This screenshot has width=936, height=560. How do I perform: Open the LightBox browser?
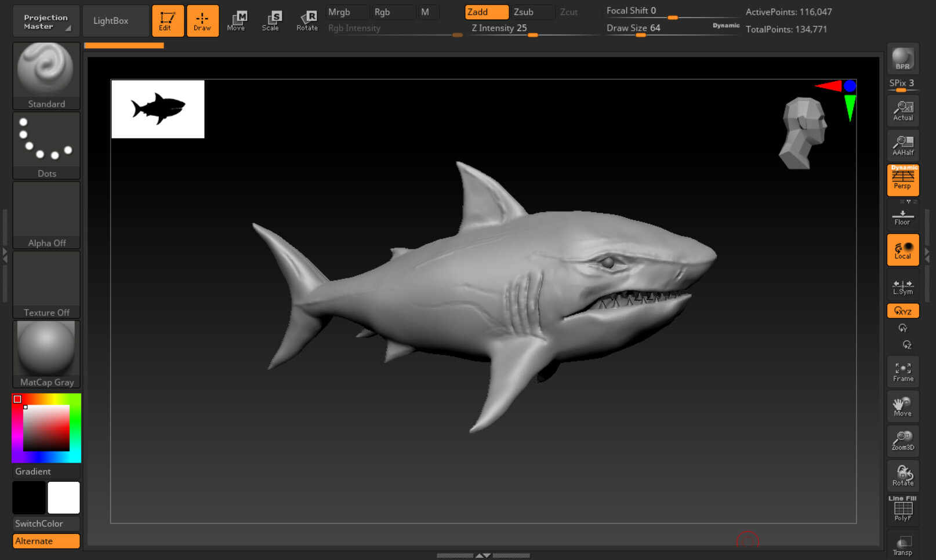[115, 20]
